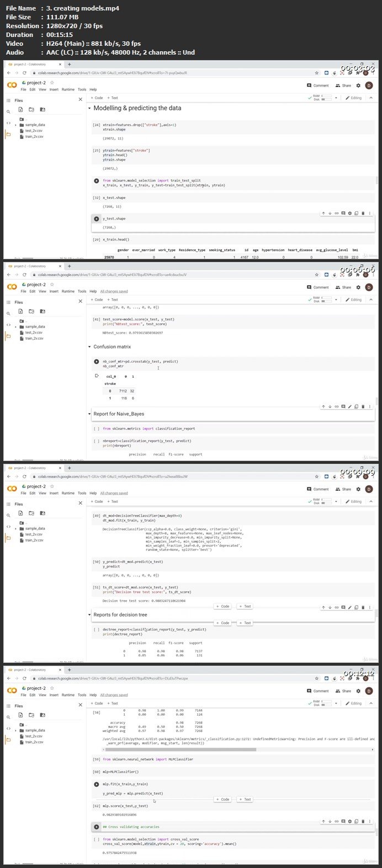Click + Text above 'Reports for decision tree' heading

tap(245, 606)
